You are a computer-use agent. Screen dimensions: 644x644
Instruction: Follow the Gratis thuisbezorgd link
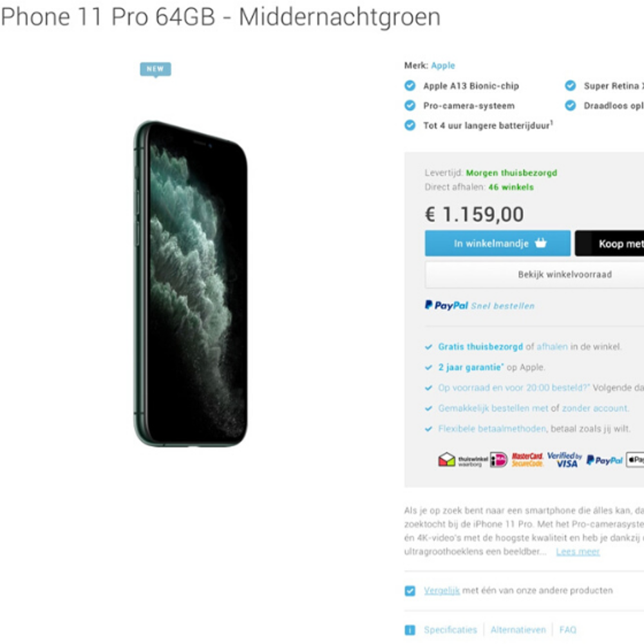click(x=480, y=346)
